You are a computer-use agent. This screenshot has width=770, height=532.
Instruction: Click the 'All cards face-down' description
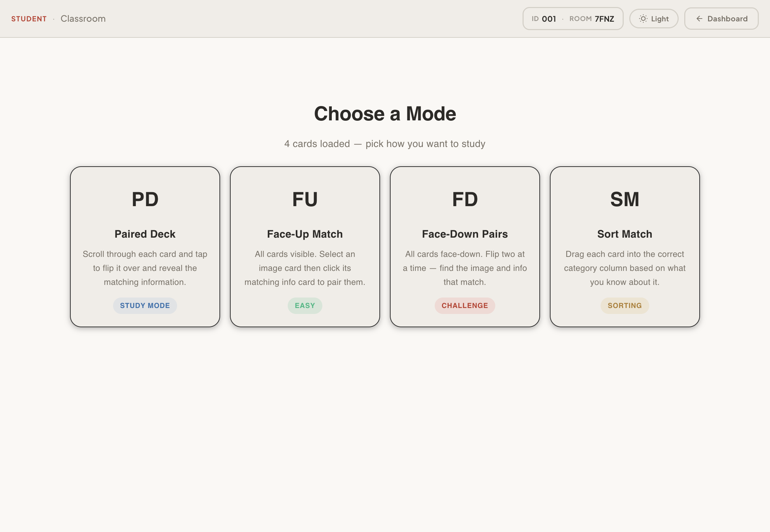click(465, 268)
